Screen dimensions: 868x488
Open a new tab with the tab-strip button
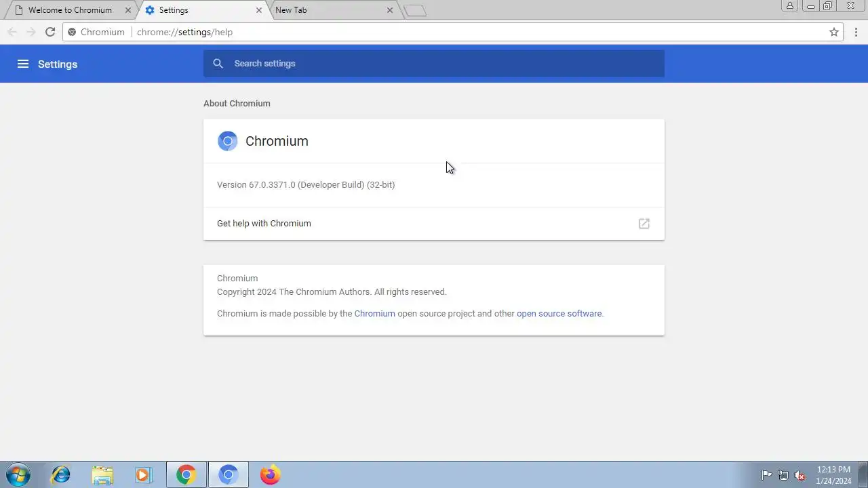(415, 11)
